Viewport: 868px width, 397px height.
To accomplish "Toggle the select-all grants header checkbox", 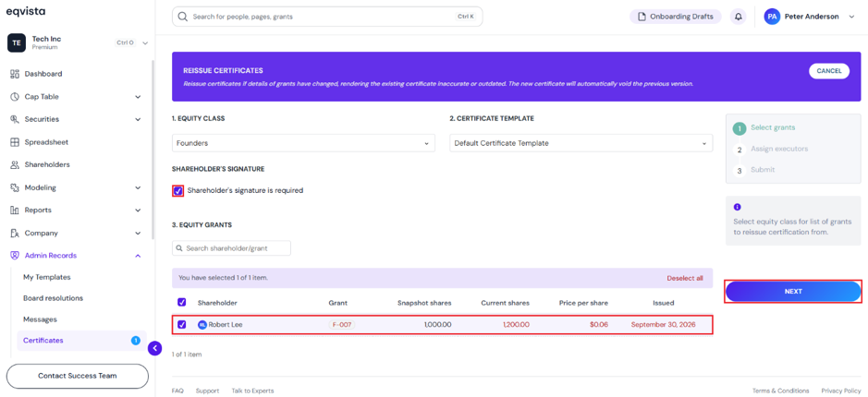I will pos(181,303).
